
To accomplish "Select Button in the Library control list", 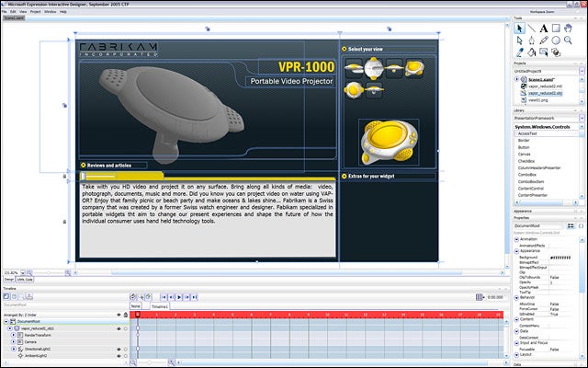I will coord(524,147).
